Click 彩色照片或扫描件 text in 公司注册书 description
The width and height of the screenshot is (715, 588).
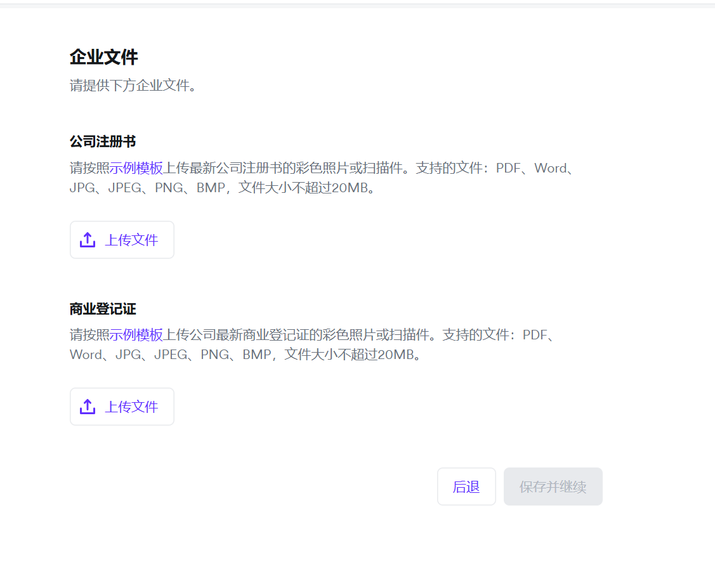350,168
